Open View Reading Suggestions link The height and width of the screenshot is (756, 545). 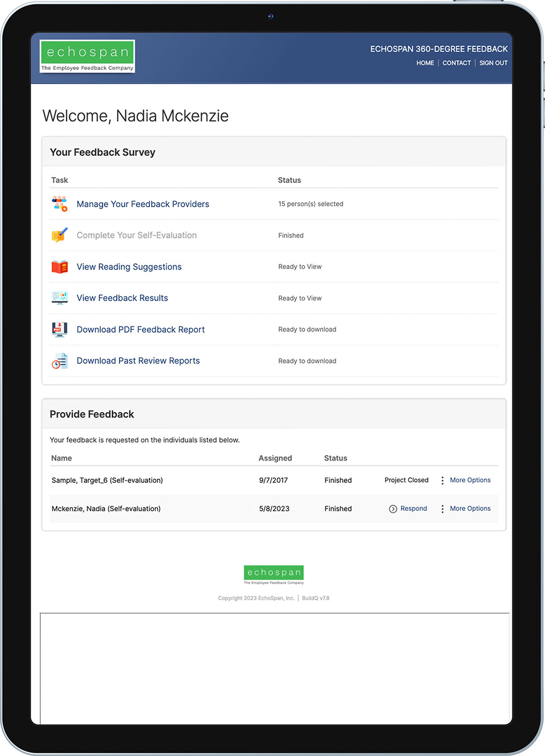tap(129, 267)
